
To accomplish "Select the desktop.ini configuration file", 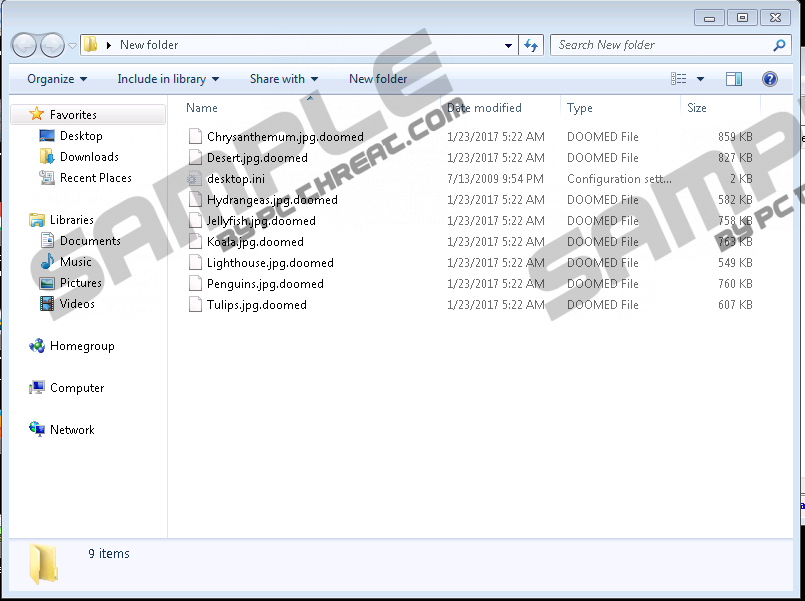I will click(234, 179).
